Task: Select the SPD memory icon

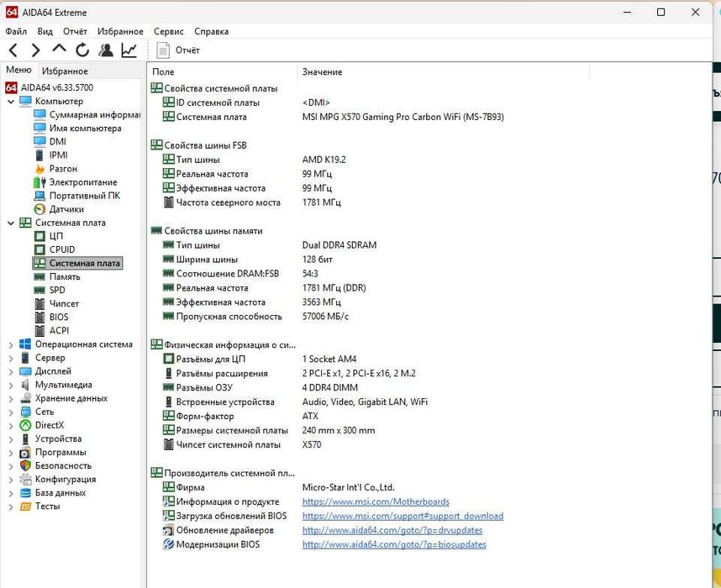Action: 39,290
